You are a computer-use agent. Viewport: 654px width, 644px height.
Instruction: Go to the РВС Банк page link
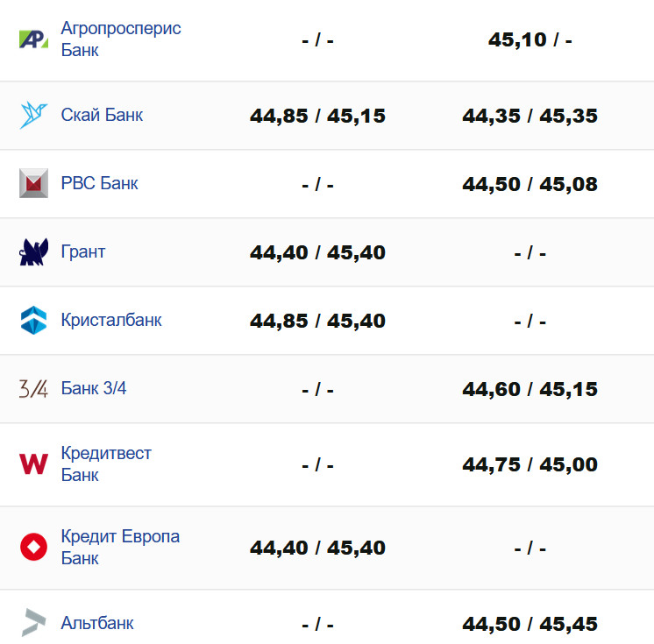[x=99, y=183]
